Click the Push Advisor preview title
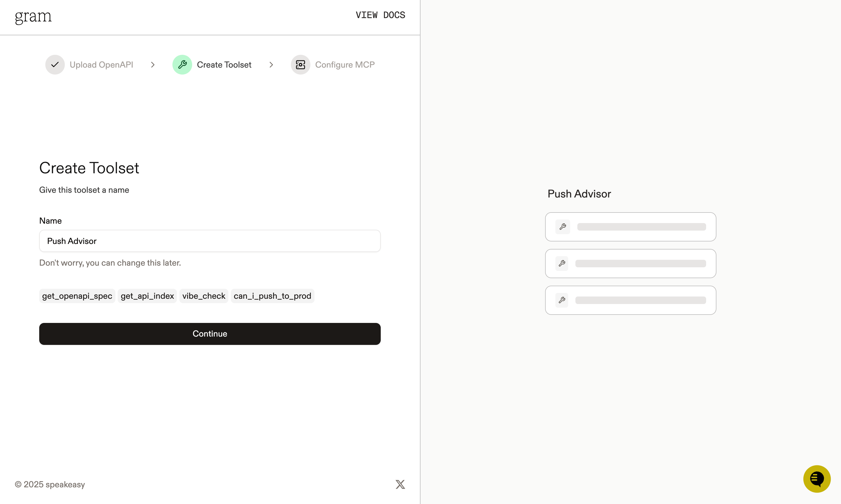 point(579,194)
